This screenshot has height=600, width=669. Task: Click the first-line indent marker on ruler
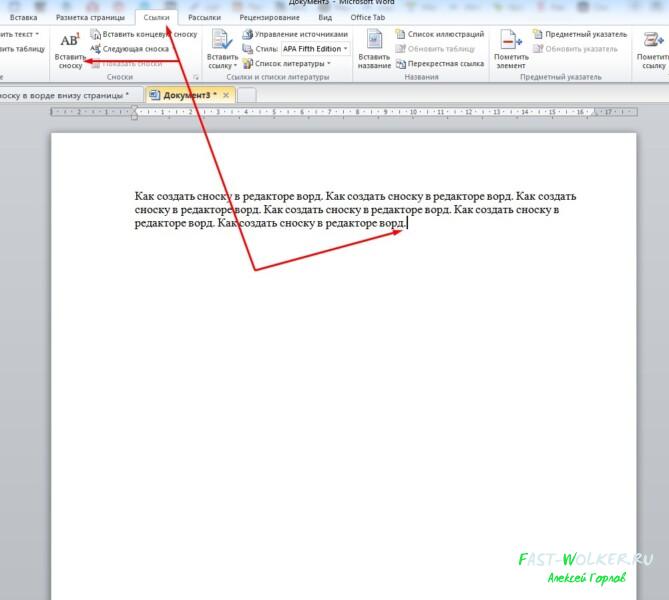(x=134, y=109)
